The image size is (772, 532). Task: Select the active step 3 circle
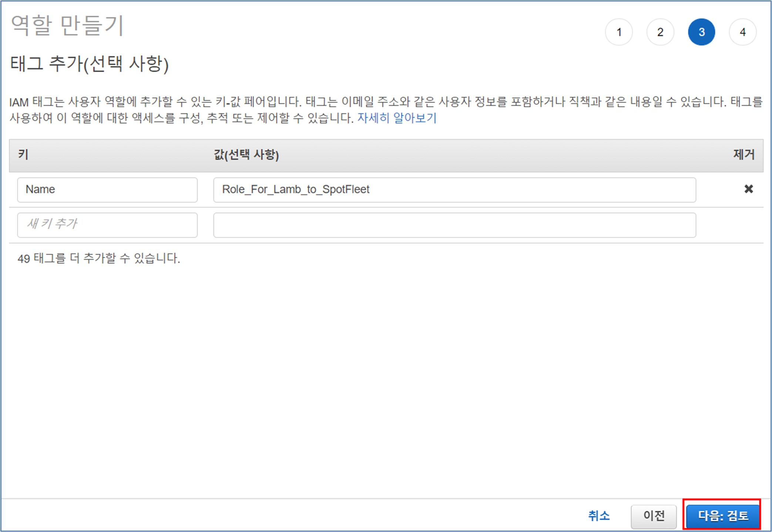tap(701, 32)
